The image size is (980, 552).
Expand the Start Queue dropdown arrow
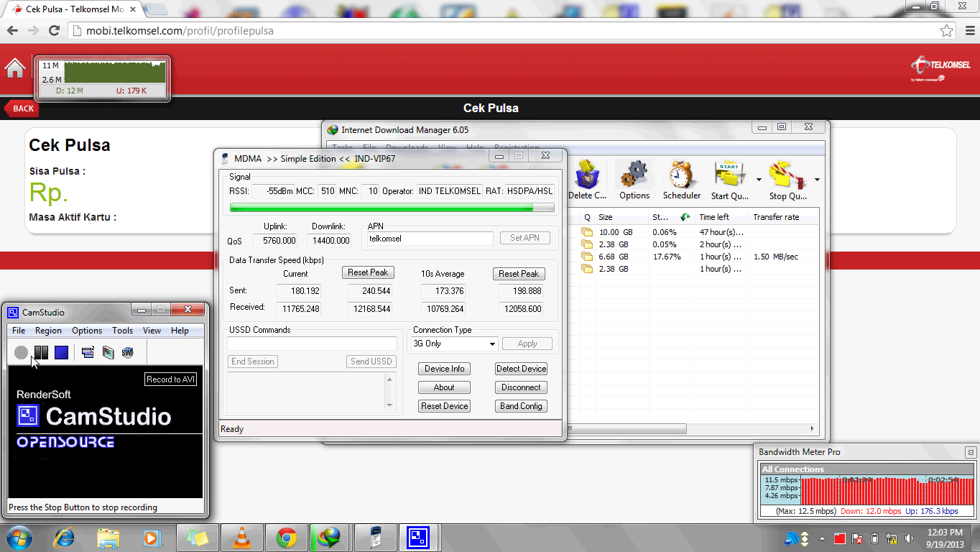pos(759,179)
